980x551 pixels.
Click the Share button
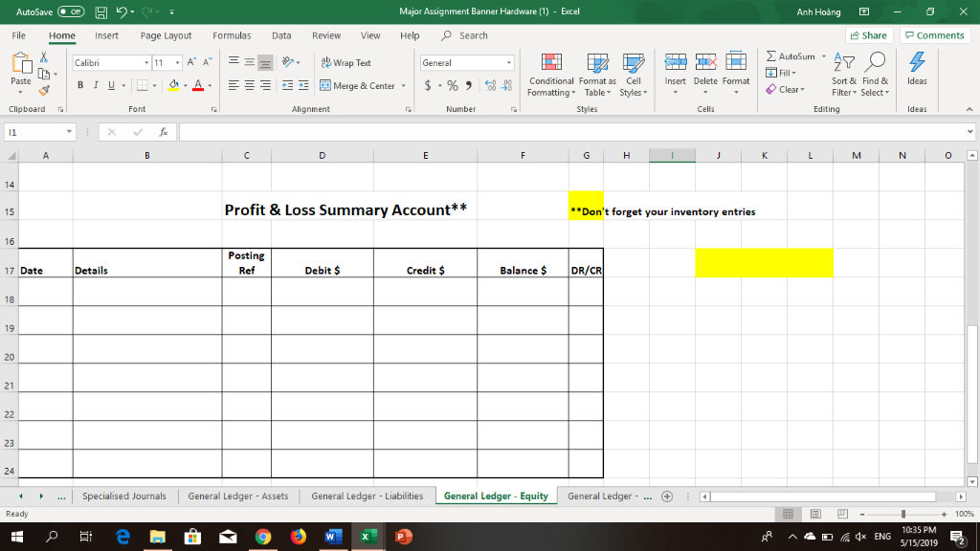point(867,34)
